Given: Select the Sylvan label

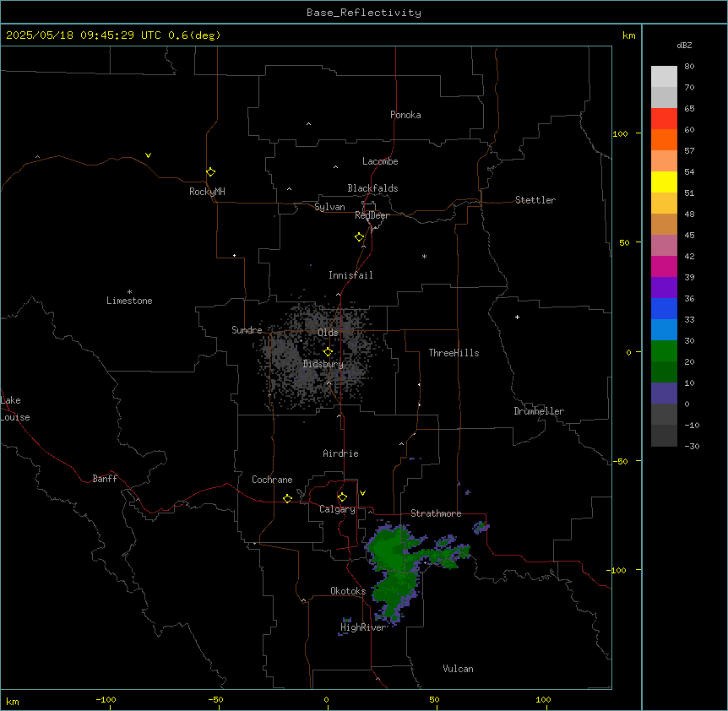Looking at the screenshot, I should (x=329, y=207).
